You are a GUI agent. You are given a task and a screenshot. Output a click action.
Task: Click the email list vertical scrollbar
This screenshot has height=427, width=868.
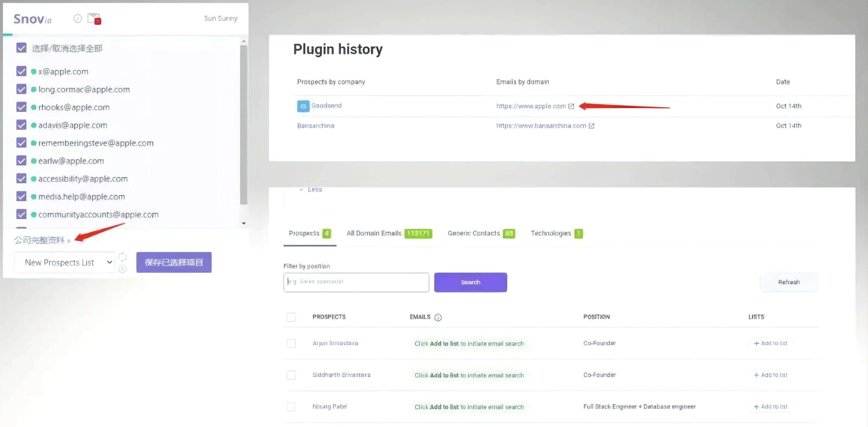244,125
